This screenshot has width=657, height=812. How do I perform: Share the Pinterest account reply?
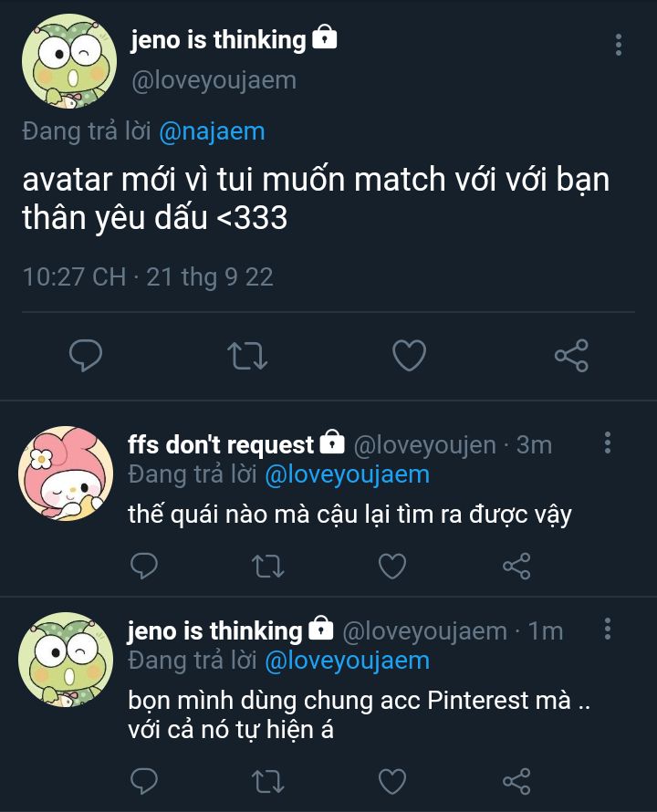click(516, 781)
